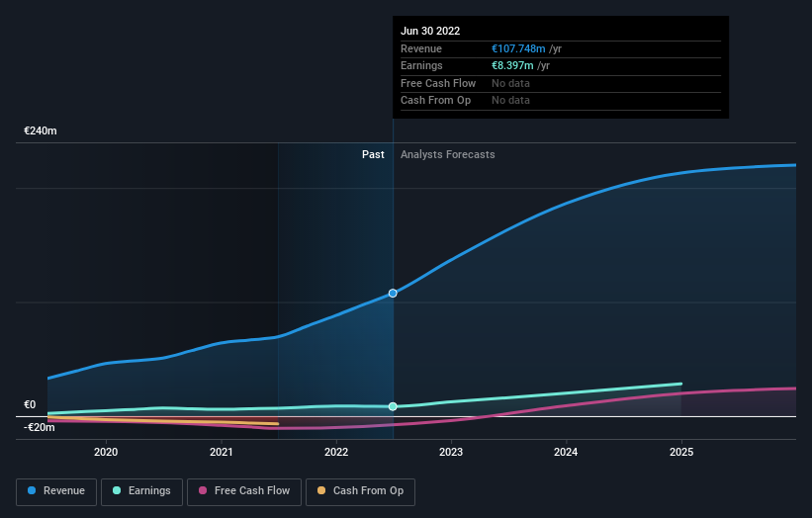Click the €0 y-axis label
This screenshot has height=518, width=812.
click(x=30, y=404)
